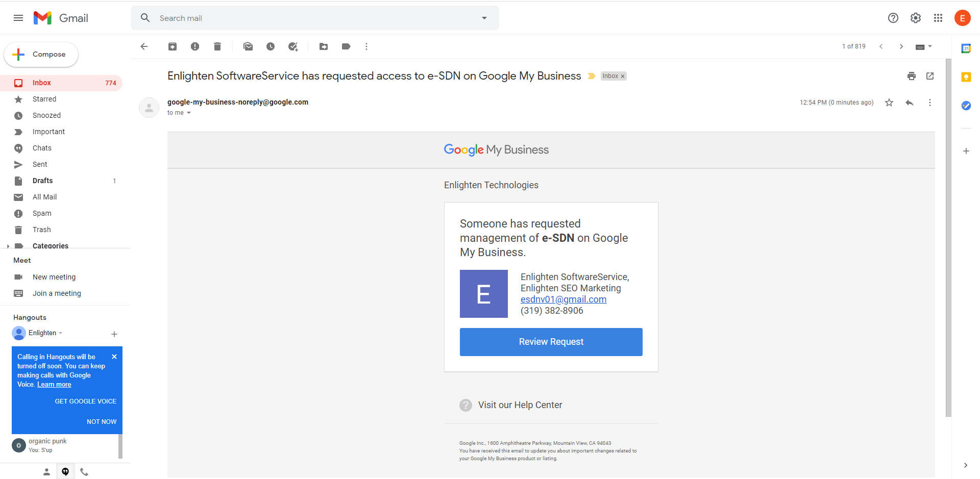Open Google Tasks side panel

coord(966,106)
